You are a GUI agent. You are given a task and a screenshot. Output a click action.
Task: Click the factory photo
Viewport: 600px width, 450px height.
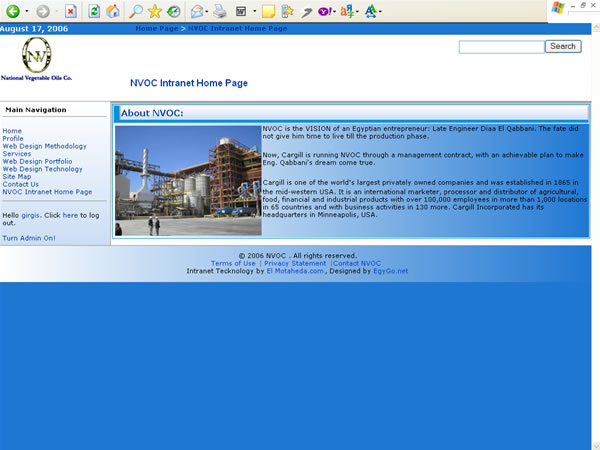click(x=188, y=181)
